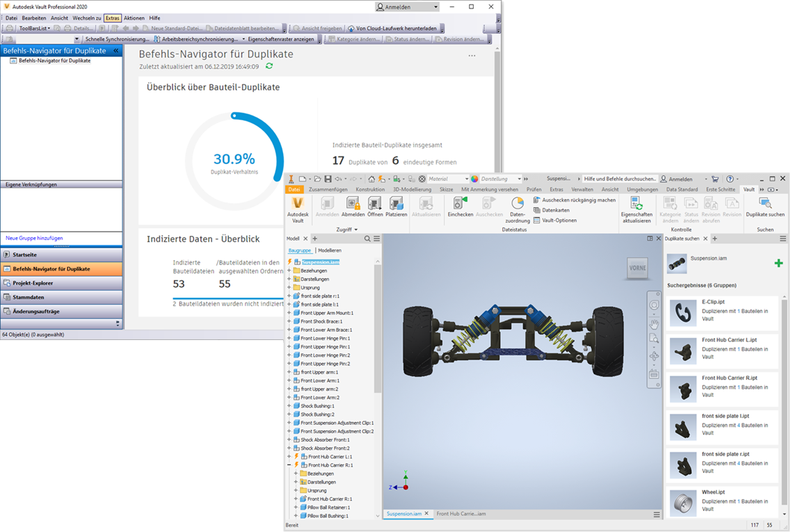791x532 pixels.
Task: Close the Suspension.iam document tab
Action: [x=426, y=513]
